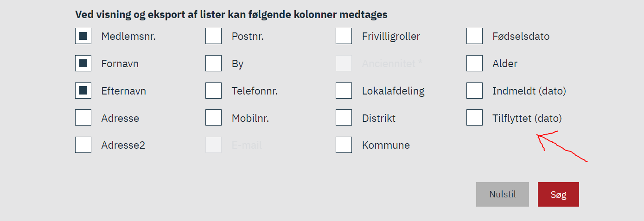Uncheck the Fornavn column checkbox

click(83, 63)
